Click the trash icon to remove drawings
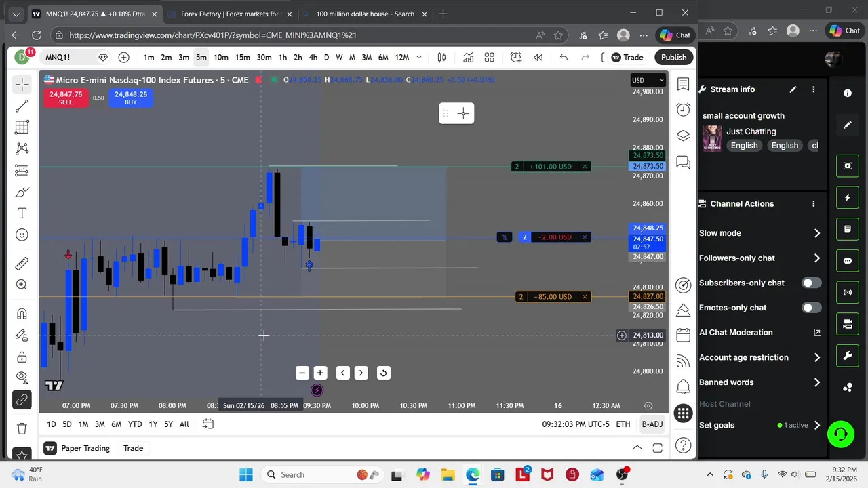This screenshot has height=488, width=868. point(22,428)
